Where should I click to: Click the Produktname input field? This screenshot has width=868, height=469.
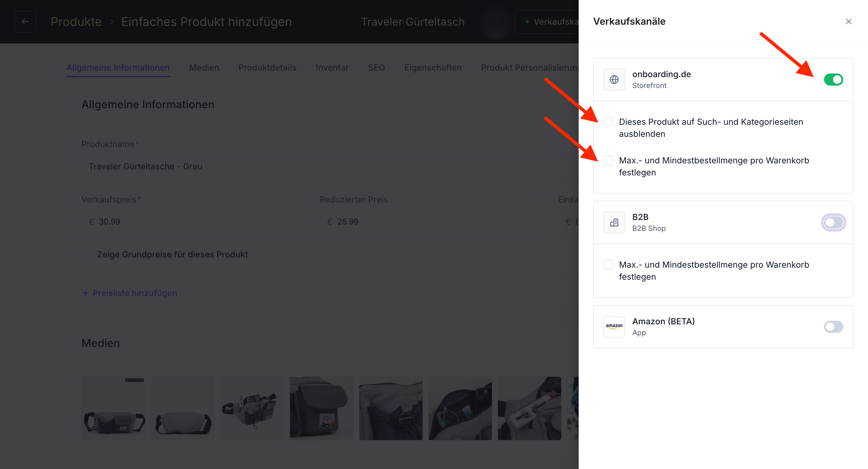click(330, 166)
